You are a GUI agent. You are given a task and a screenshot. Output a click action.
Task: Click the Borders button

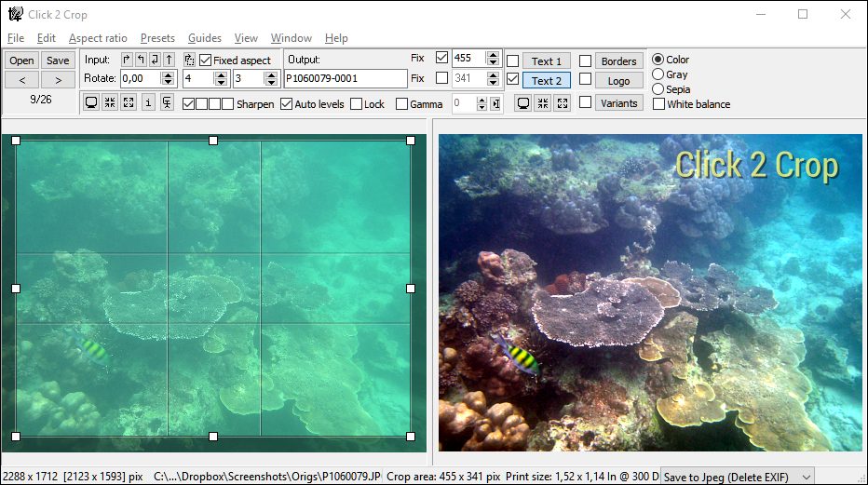tap(619, 61)
